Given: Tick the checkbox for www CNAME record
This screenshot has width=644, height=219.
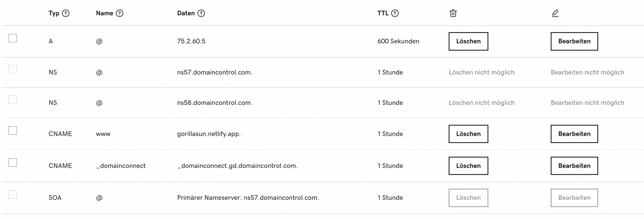Looking at the screenshot, I should click(x=13, y=131).
